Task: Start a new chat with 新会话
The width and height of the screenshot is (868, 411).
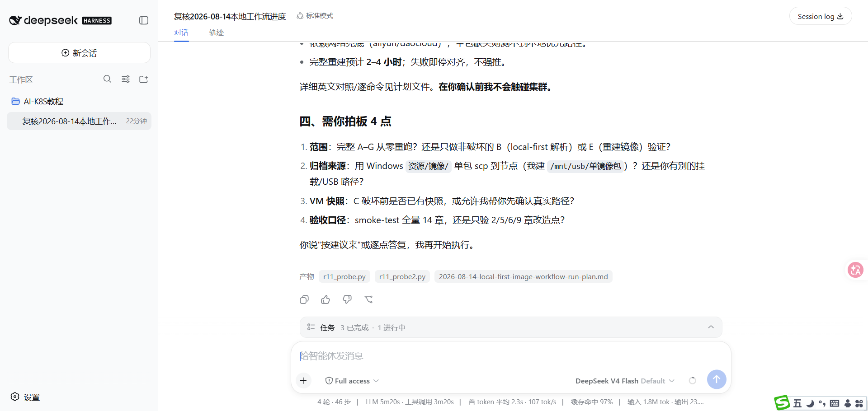Action: tap(79, 53)
